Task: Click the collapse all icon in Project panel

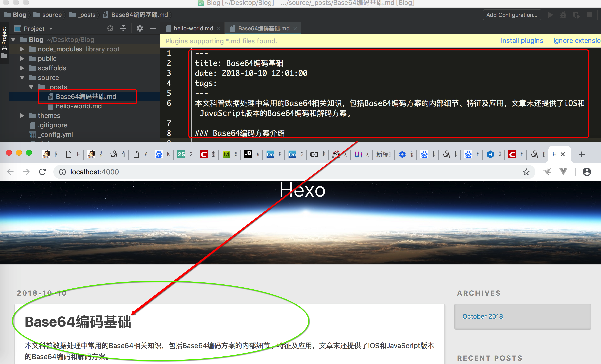Action: [x=123, y=29]
